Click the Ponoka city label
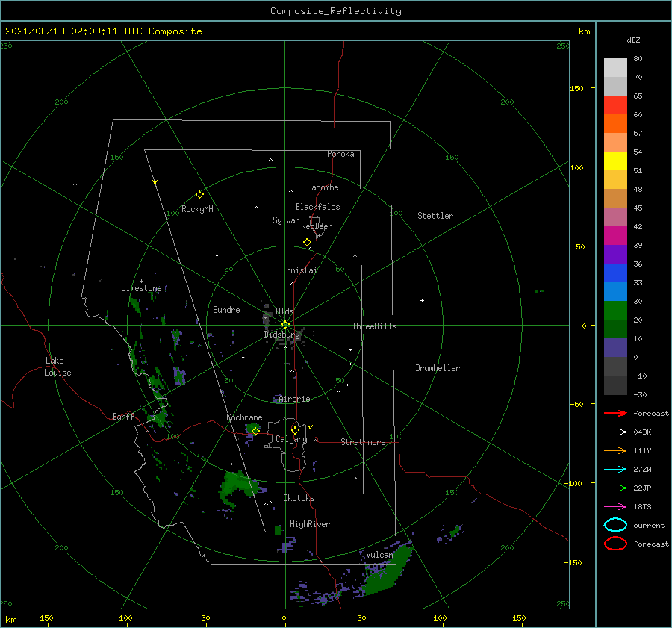The height and width of the screenshot is (628, 672). [340, 154]
